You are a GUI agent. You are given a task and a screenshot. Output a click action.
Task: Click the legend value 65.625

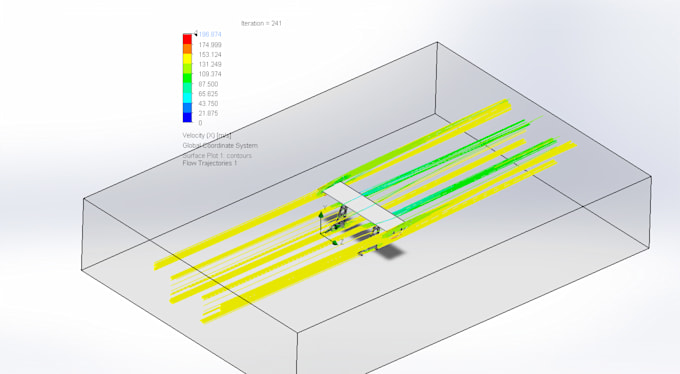pyautogui.click(x=208, y=94)
